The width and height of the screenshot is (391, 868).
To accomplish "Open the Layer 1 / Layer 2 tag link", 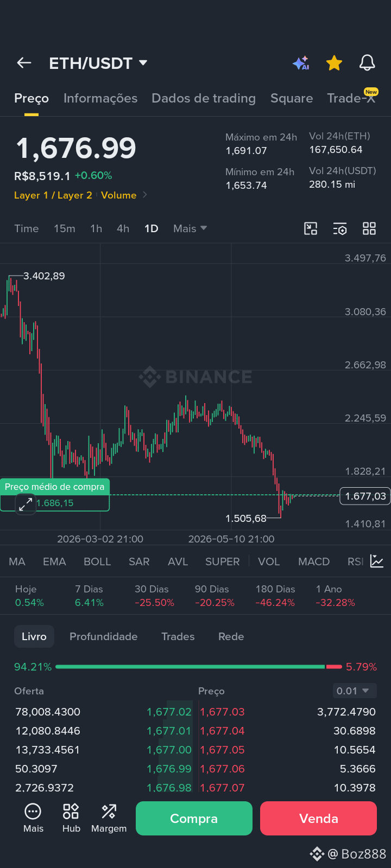I will pyautogui.click(x=53, y=195).
